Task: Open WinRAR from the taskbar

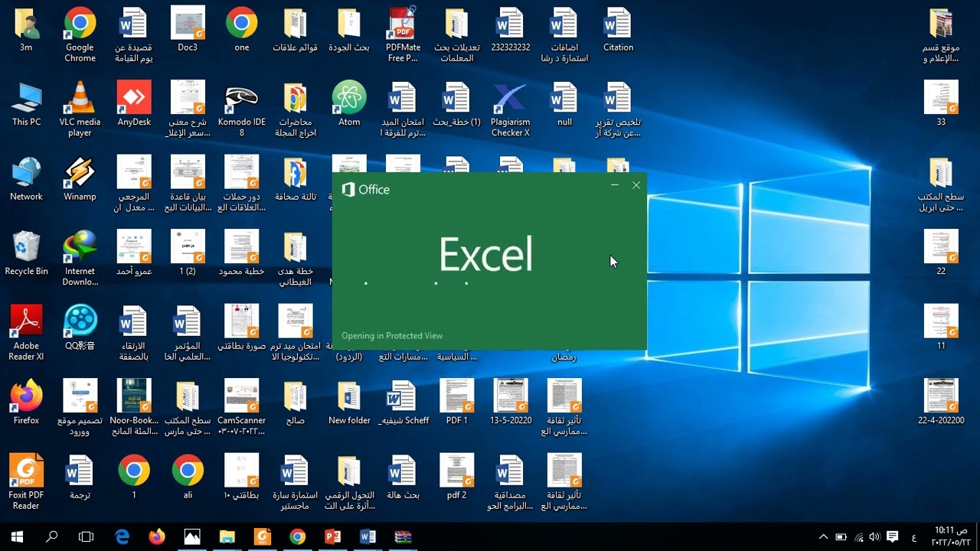Action: [x=403, y=536]
